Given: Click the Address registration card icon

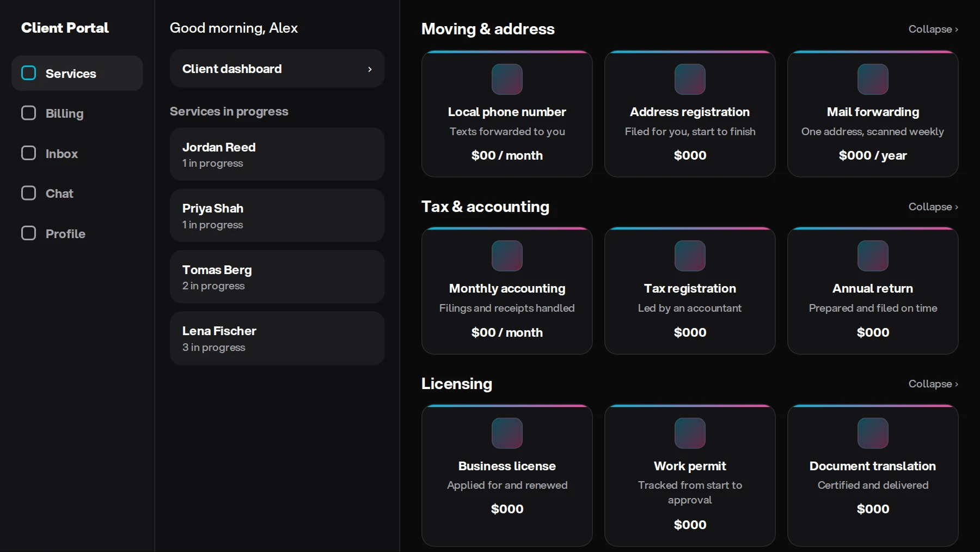Looking at the screenshot, I should (x=690, y=79).
